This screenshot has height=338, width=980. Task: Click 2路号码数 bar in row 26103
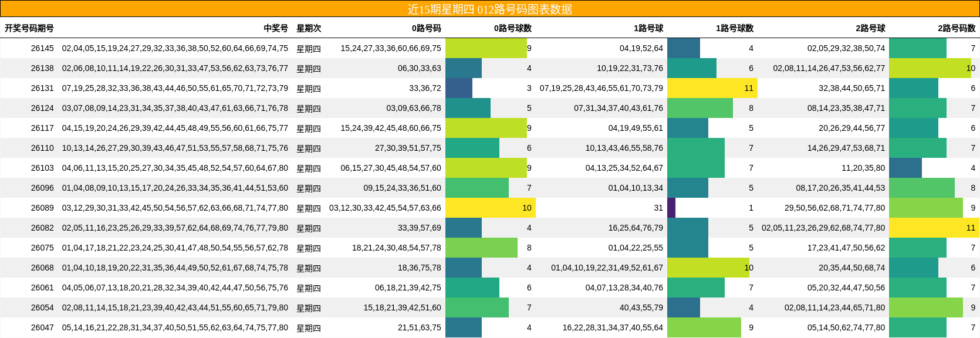(x=905, y=168)
